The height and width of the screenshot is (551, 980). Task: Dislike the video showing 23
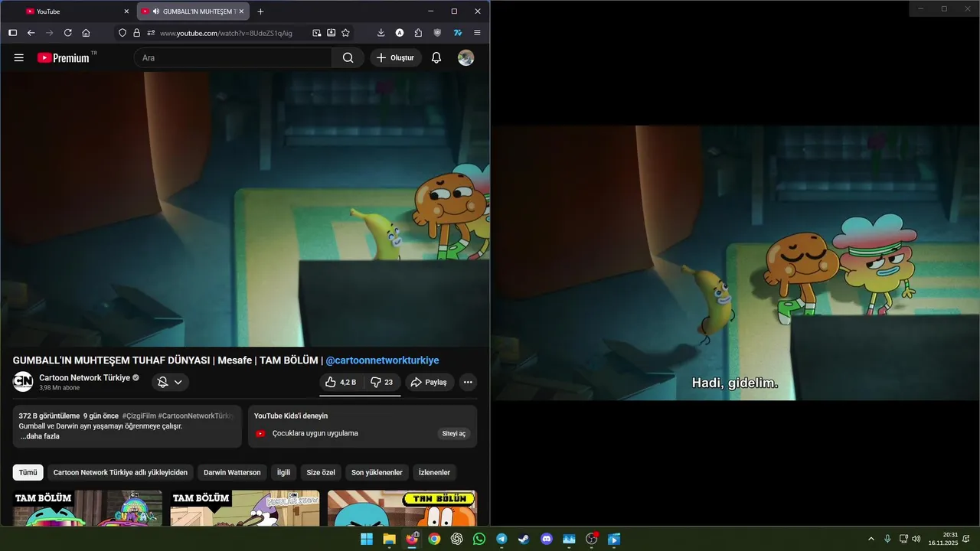(x=382, y=382)
